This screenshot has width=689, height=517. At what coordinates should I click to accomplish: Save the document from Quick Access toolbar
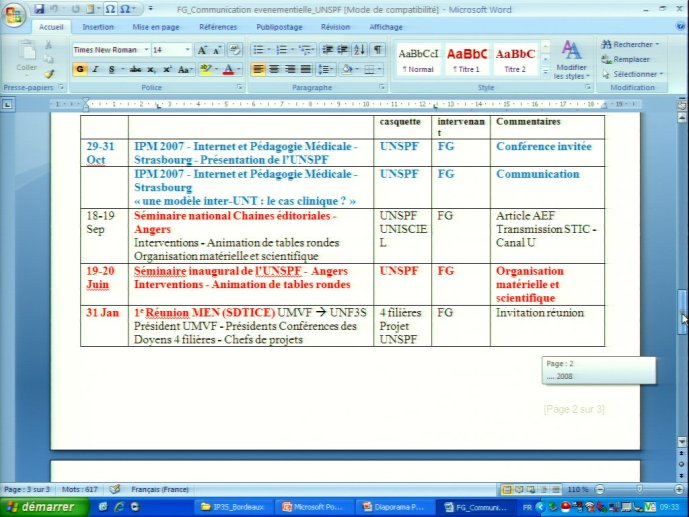[39, 9]
